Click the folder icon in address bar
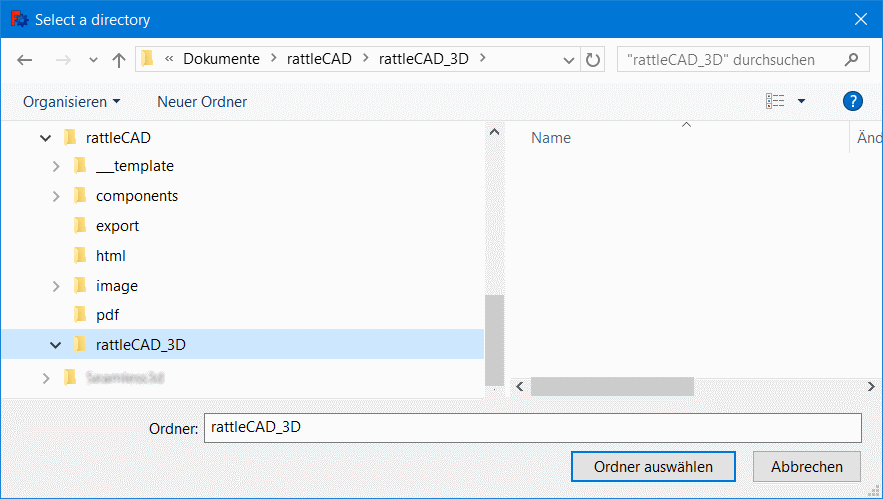Screen dimensions: 883x499 [148, 59]
